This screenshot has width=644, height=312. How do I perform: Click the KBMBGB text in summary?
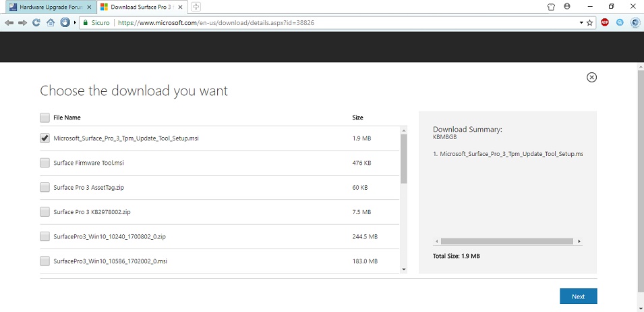pos(445,137)
